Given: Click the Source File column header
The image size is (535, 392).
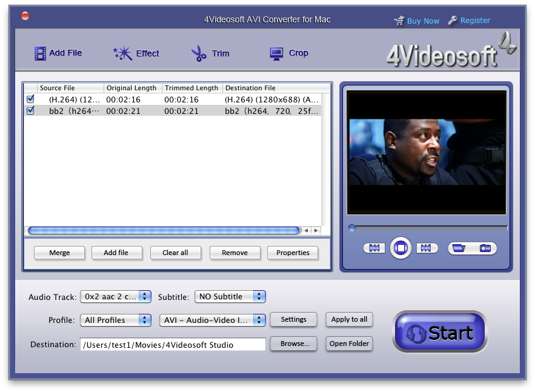Looking at the screenshot, I should (x=70, y=88).
